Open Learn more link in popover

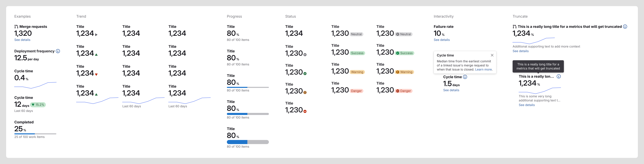[483, 69]
